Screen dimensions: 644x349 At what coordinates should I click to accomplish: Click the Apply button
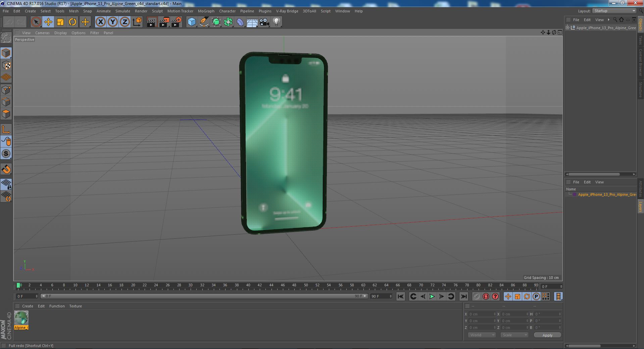(547, 335)
